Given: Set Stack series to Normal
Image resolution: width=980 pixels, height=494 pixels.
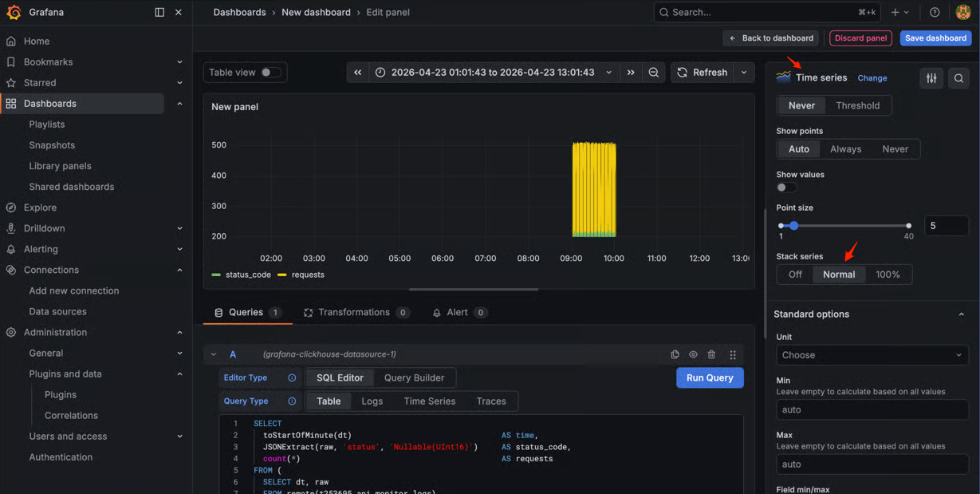Looking at the screenshot, I should 839,275.
